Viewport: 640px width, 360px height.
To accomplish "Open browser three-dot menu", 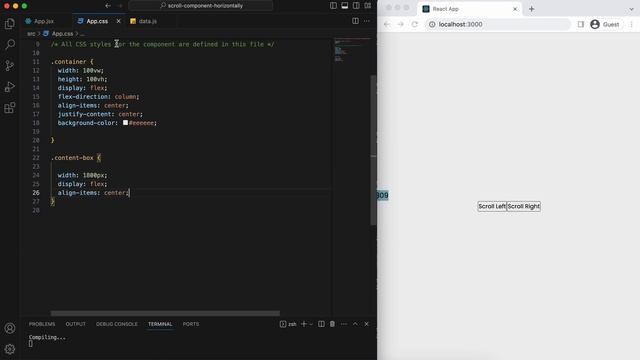I will pyautogui.click(x=631, y=24).
